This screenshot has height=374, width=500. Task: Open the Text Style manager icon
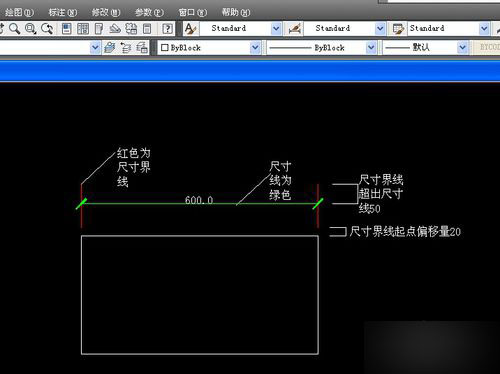pos(190,29)
